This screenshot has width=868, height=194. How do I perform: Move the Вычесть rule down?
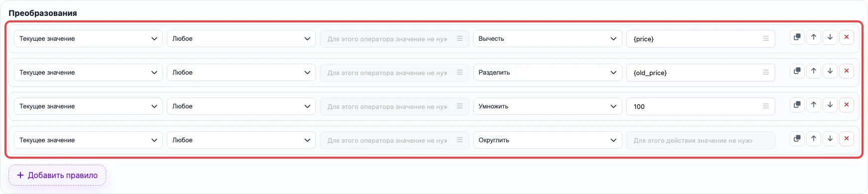pyautogui.click(x=830, y=37)
